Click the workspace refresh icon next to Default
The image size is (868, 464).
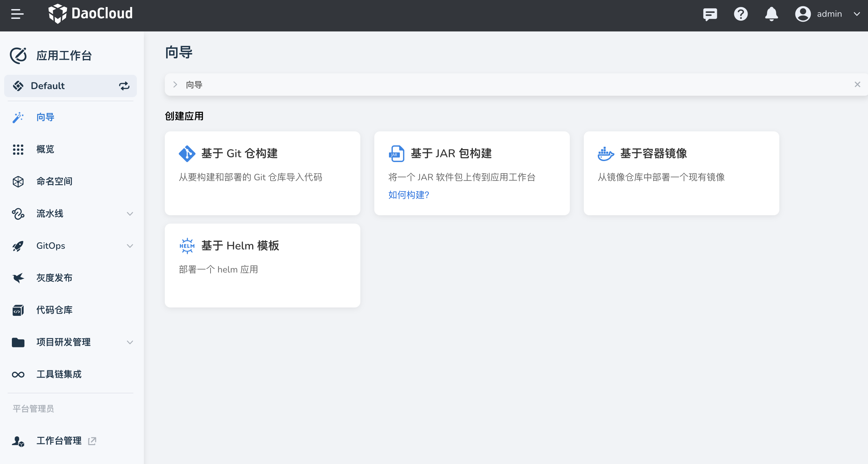coord(124,86)
